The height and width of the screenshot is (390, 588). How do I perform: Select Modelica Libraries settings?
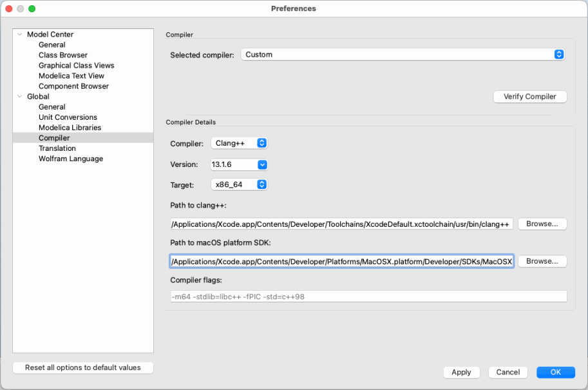pyautogui.click(x=70, y=127)
